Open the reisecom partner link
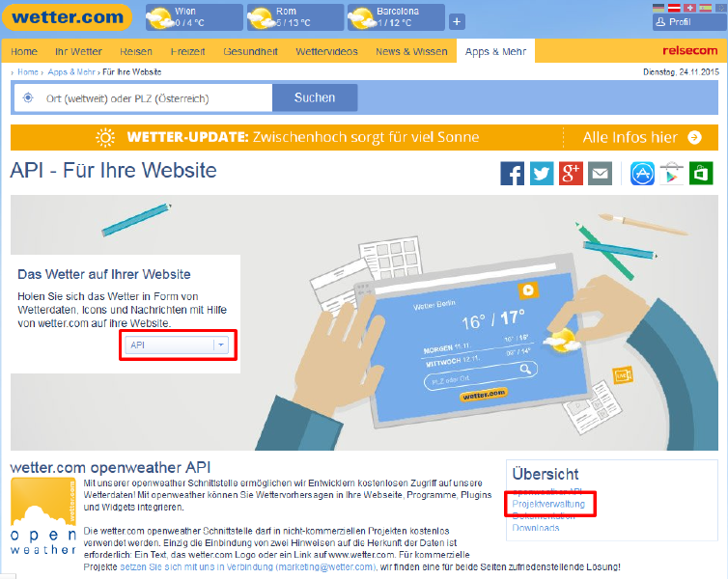This screenshot has height=579, width=728. click(690, 50)
